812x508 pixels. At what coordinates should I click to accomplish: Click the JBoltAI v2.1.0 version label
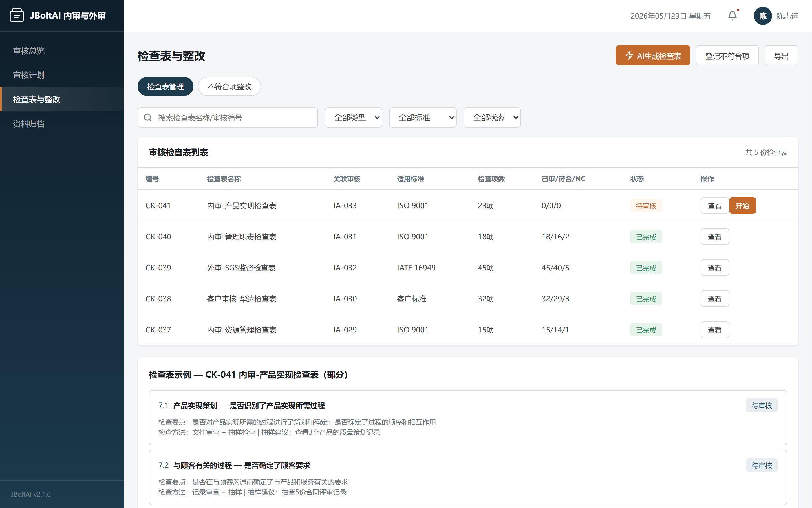tap(31, 494)
